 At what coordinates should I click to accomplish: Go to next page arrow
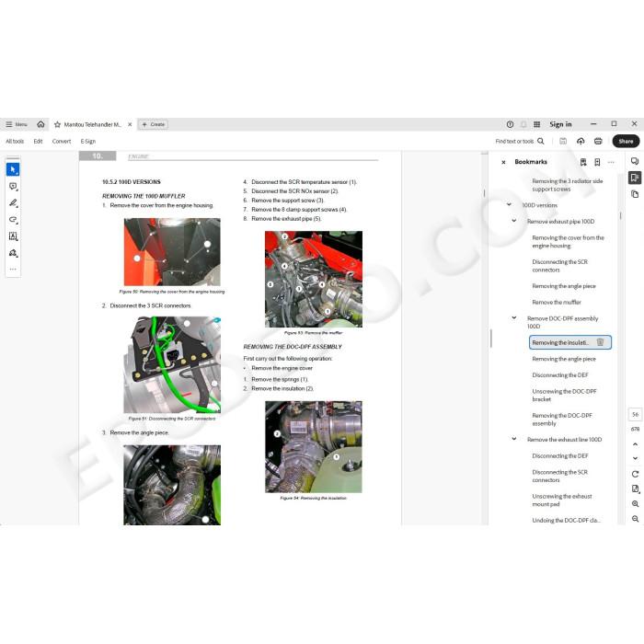[x=635, y=458]
